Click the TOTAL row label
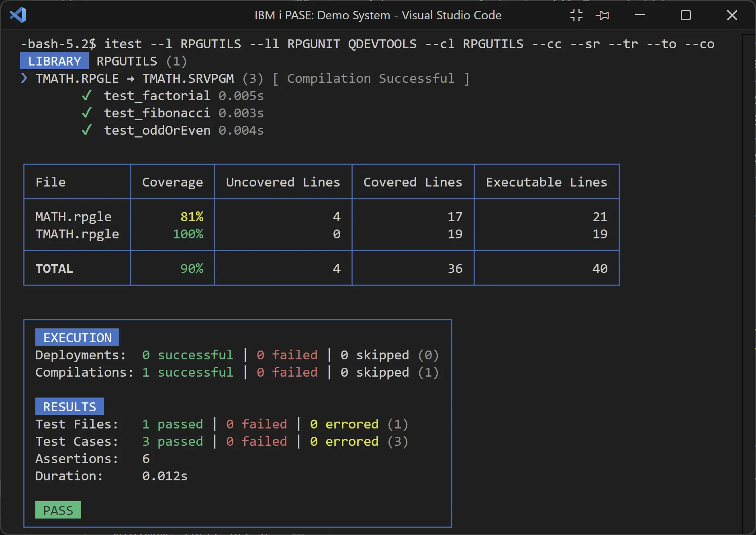Screen dimensions: 756x535 point(54,269)
